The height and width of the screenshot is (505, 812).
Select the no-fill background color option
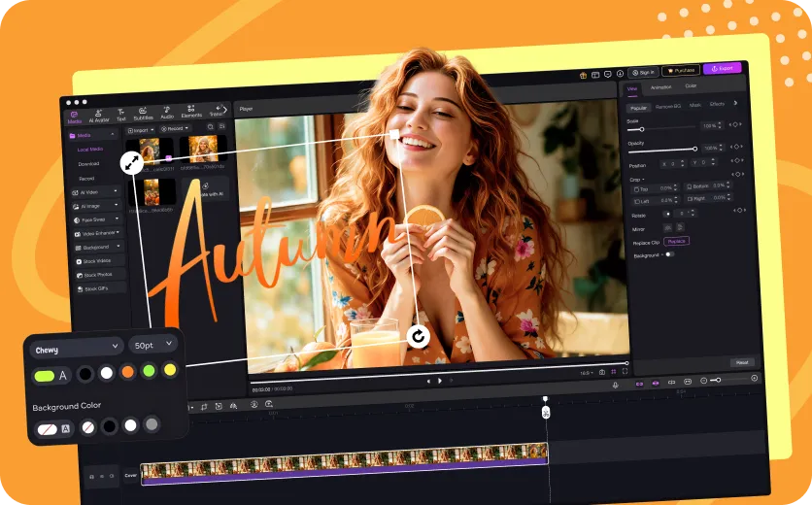coord(88,428)
